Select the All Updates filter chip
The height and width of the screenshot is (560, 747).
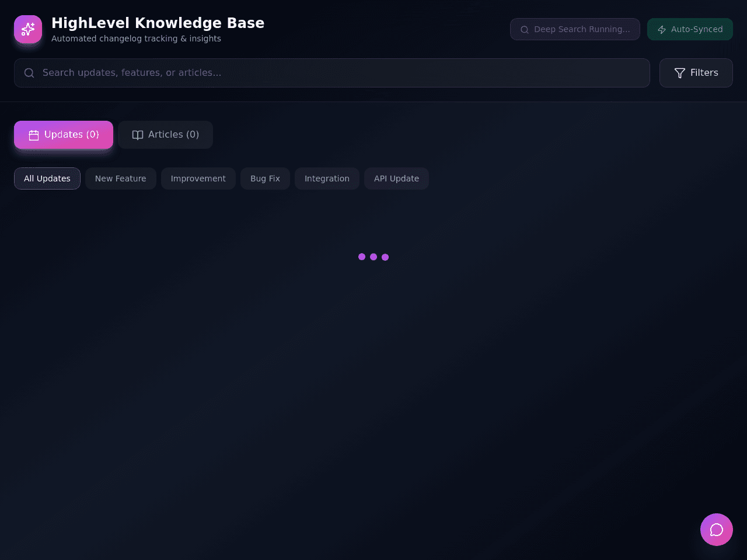point(47,178)
